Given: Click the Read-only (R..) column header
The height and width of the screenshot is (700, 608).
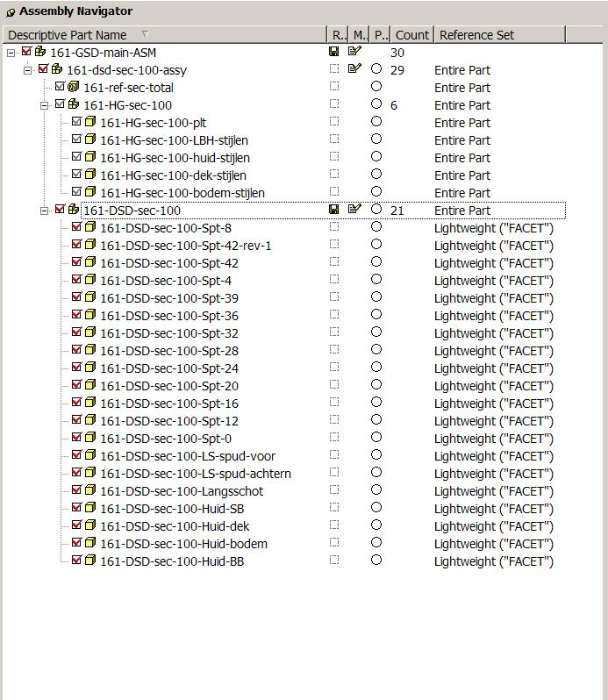Looking at the screenshot, I should [x=338, y=35].
